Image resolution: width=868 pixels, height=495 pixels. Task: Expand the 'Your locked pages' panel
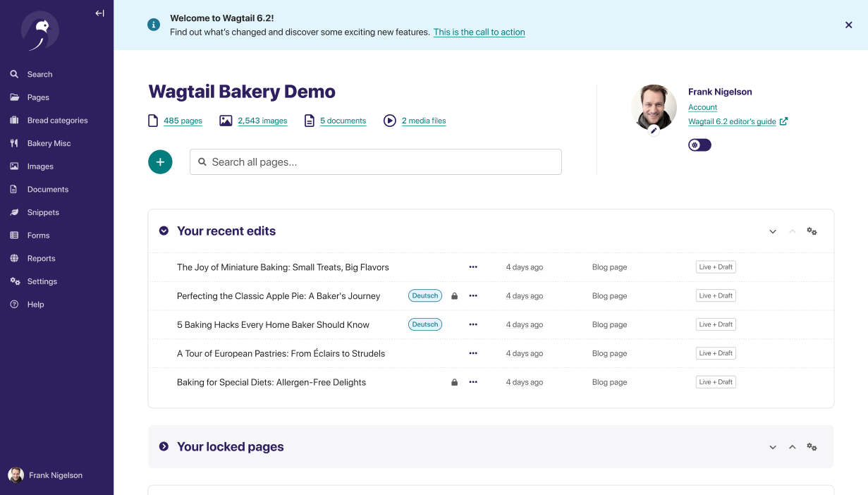[x=164, y=446]
